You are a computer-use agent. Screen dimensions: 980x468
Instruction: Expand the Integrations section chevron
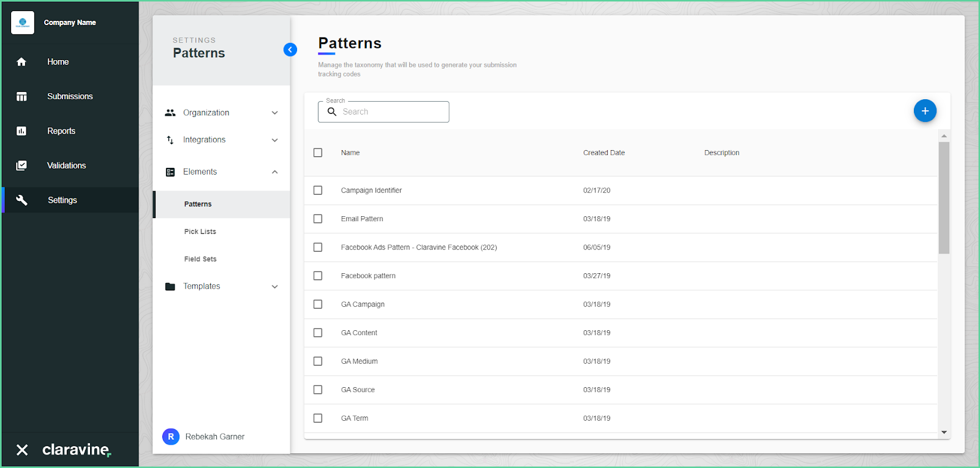[275, 140]
